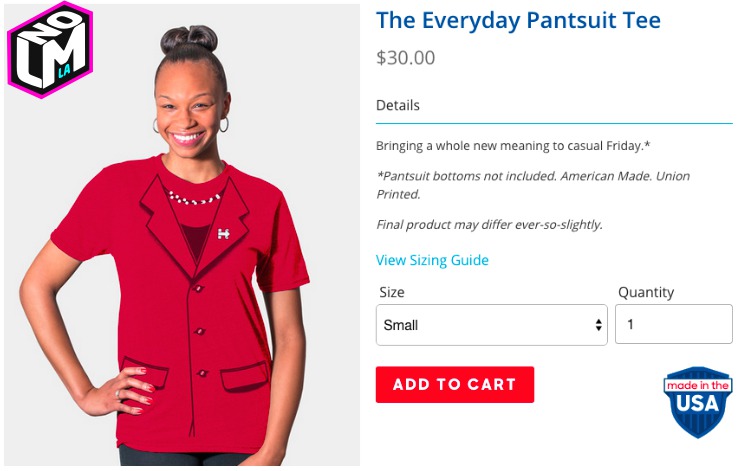
Task: Click the $30.00 price text
Action: coord(405,58)
